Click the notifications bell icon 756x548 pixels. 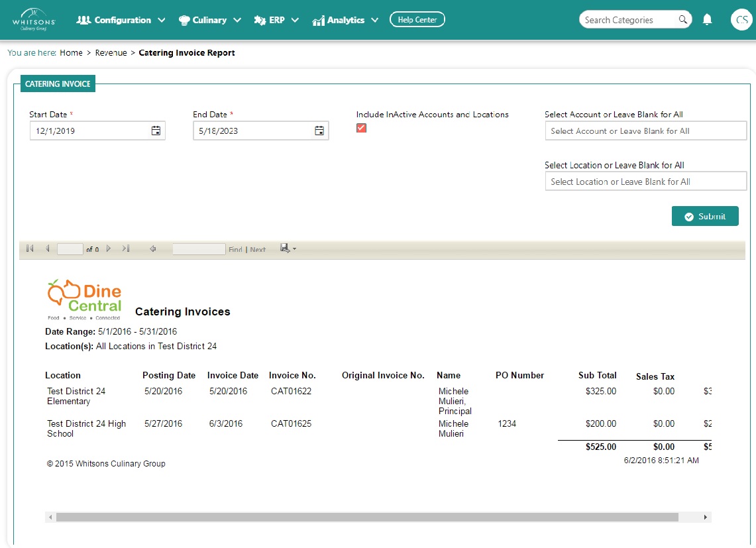[707, 20]
